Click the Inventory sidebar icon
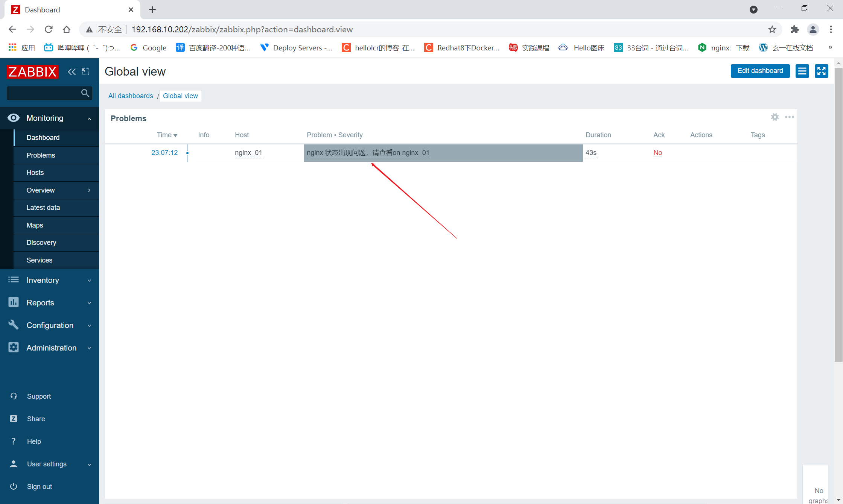This screenshot has width=843, height=504. click(13, 280)
